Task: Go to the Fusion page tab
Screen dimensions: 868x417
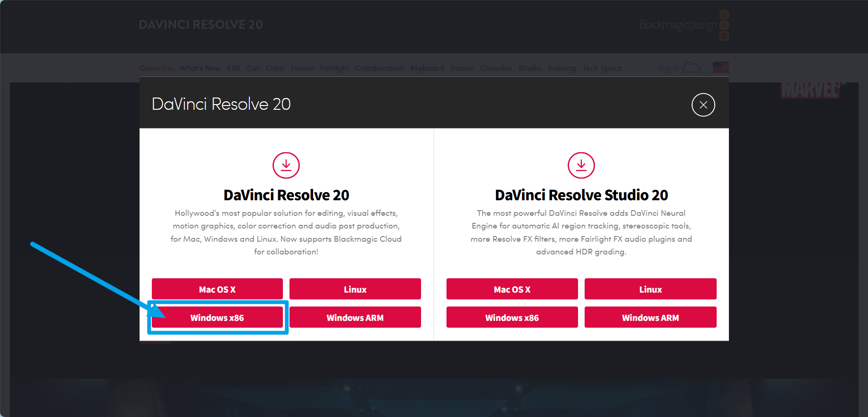Action: pos(302,68)
